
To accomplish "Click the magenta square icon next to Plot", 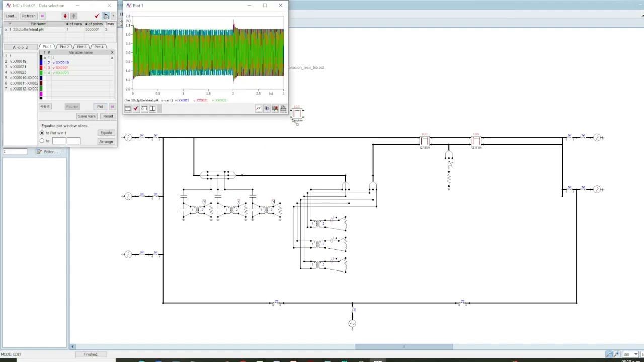I will click(112, 107).
